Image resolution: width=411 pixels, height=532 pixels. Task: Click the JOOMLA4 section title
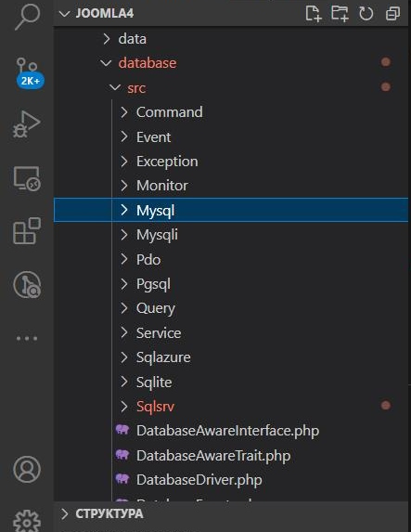[105, 14]
